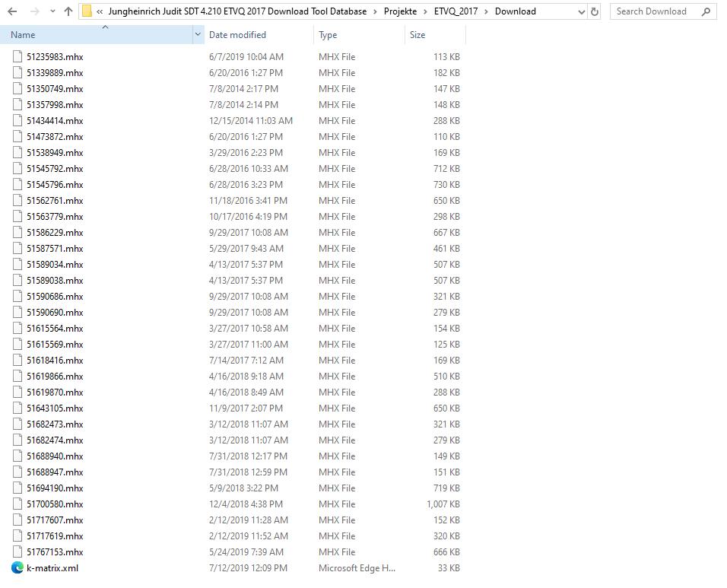Select file name 51618416.mhx

tap(55, 361)
